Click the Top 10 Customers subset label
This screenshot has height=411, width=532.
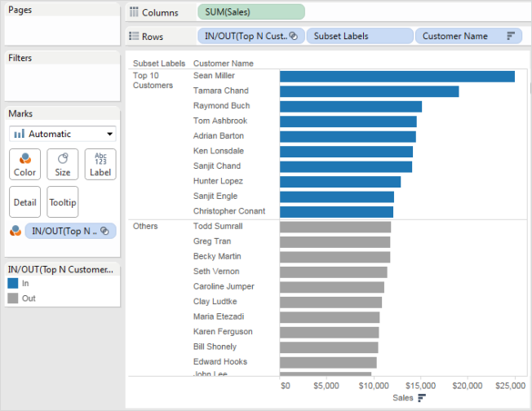coord(153,80)
